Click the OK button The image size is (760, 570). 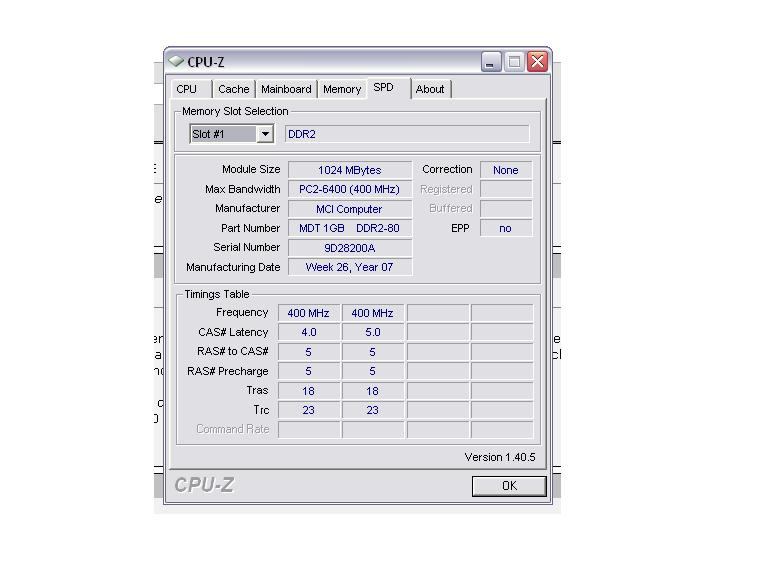(x=509, y=486)
